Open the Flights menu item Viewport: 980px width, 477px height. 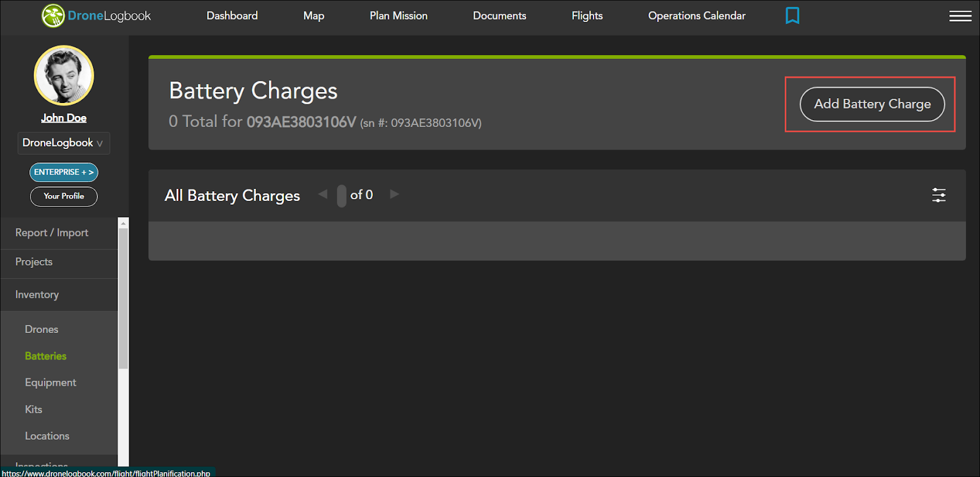[587, 16]
